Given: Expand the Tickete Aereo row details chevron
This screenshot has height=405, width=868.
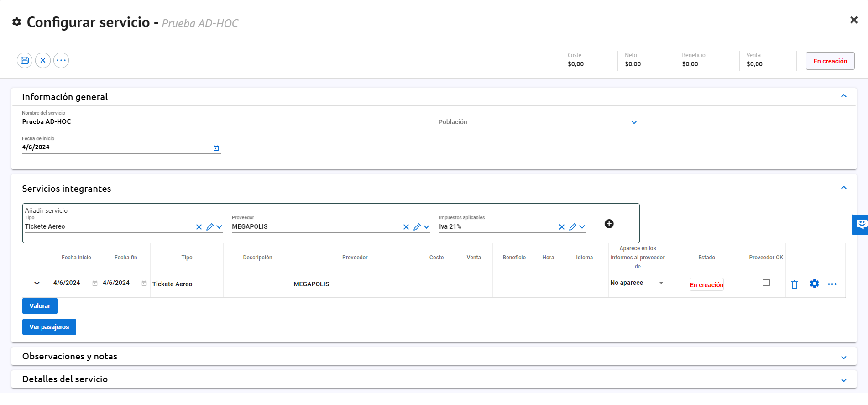Looking at the screenshot, I should [37, 284].
